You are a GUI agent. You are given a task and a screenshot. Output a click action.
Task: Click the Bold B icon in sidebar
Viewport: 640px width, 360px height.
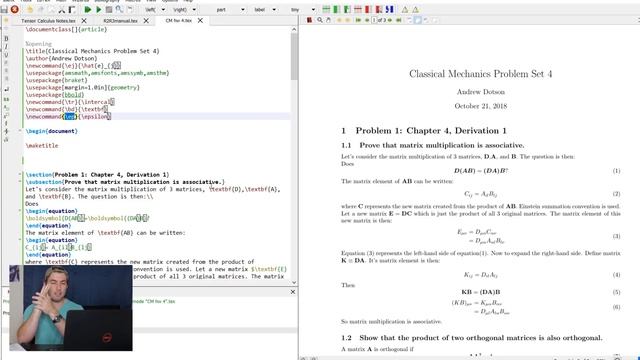(x=6, y=38)
